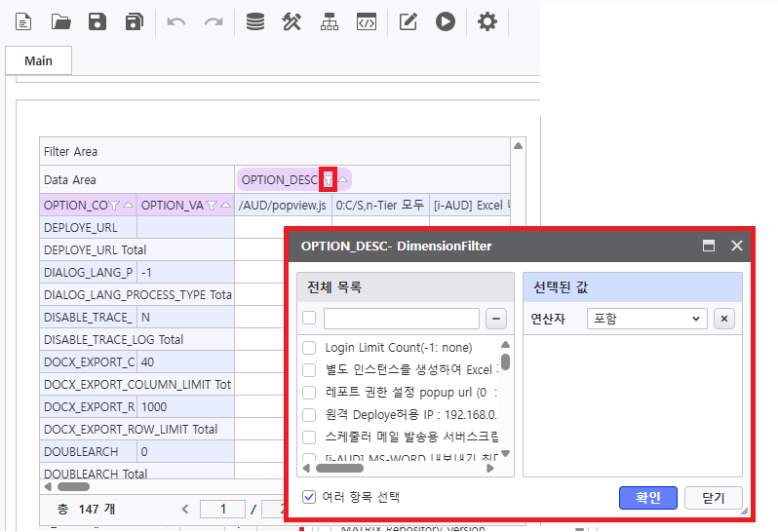Click the Save All toolbar icon
This screenshot has height=532, width=778.
[x=135, y=21]
